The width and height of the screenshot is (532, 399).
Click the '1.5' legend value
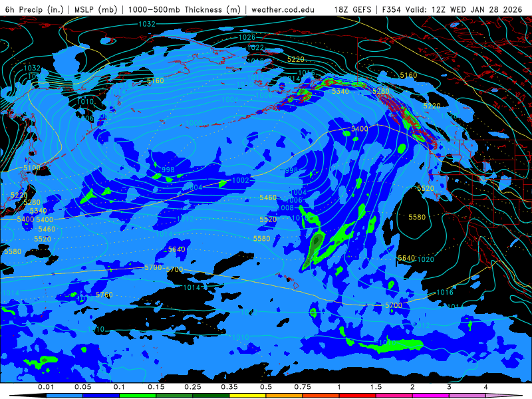[376, 387]
